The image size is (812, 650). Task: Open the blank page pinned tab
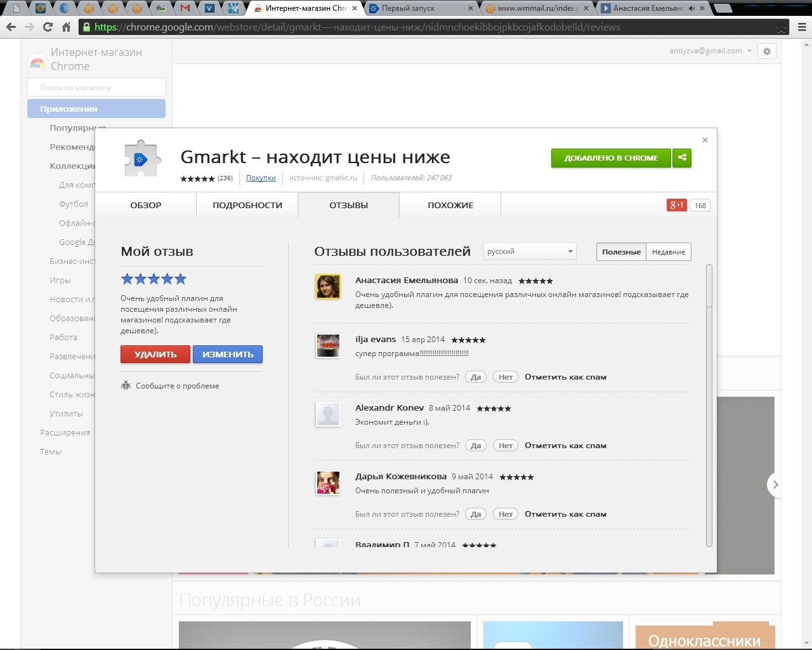click(17, 8)
